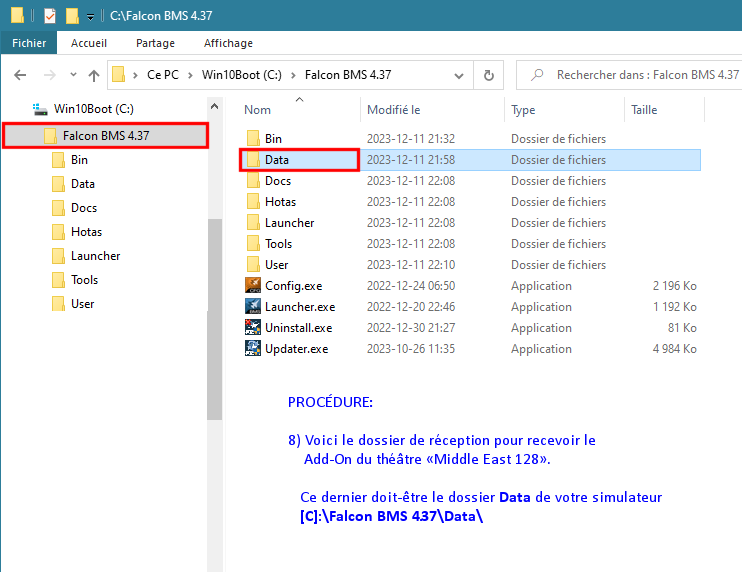The image size is (742, 572).
Task: Select the Updater.exe file icon
Action: click(x=253, y=349)
